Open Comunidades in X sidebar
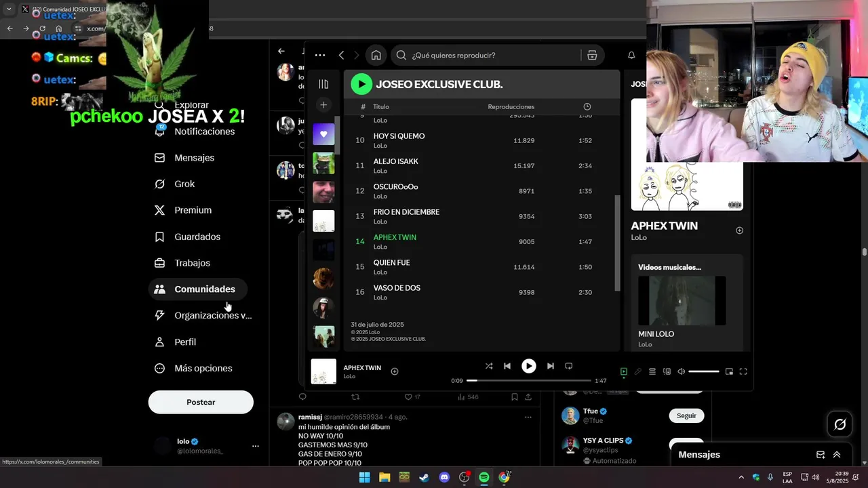The image size is (868, 488). (x=197, y=289)
